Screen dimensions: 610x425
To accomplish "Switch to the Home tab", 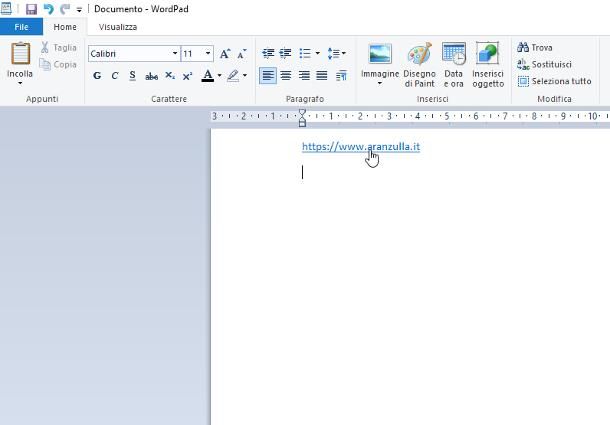I will click(x=65, y=27).
